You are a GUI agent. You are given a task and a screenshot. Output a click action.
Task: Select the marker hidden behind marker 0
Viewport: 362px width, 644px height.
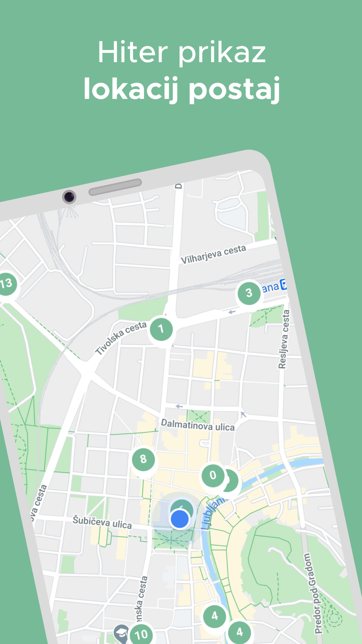click(x=232, y=481)
